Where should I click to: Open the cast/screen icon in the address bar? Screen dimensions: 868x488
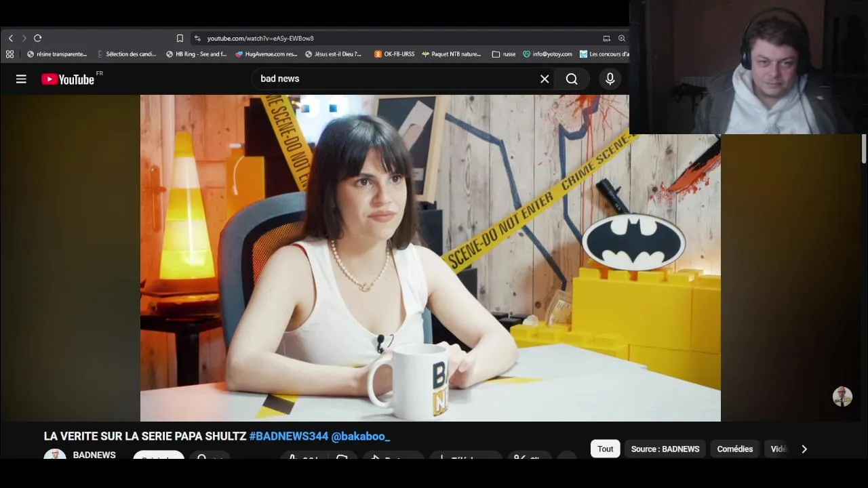point(606,38)
